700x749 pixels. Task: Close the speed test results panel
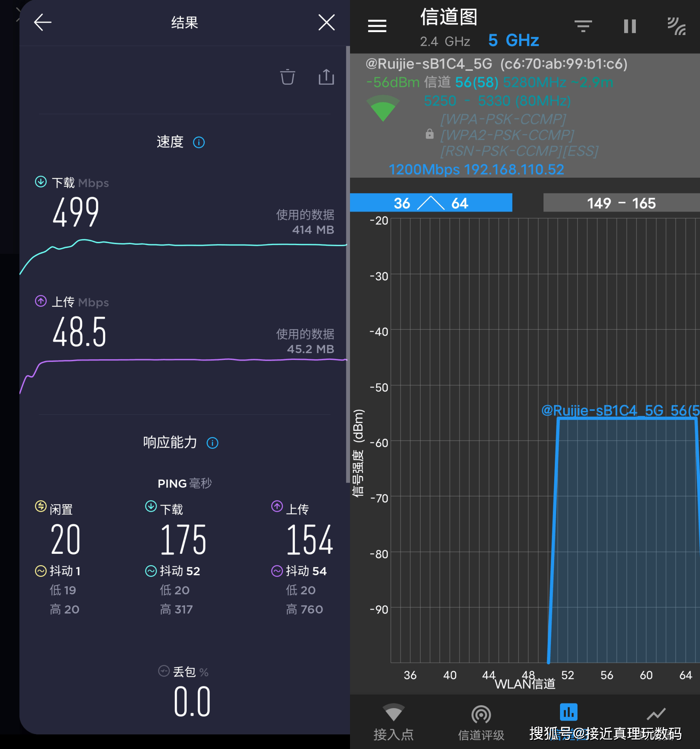[x=326, y=22]
